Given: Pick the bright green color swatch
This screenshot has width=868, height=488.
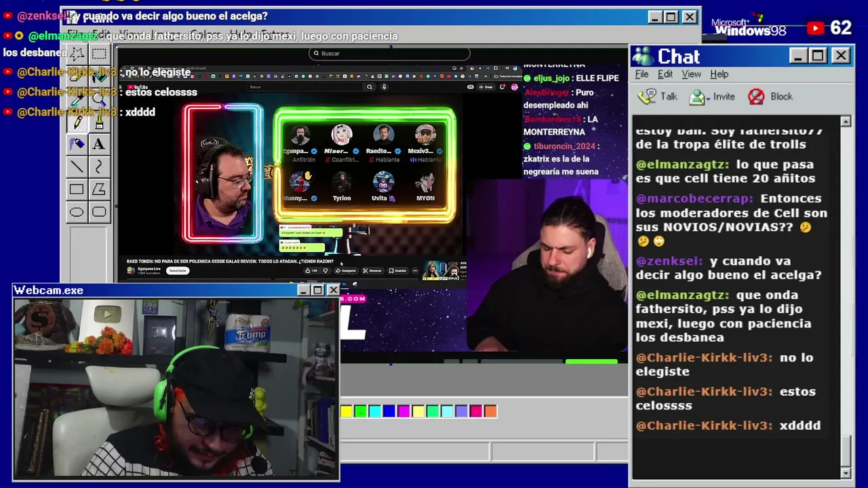Looking at the screenshot, I should pyautogui.click(x=360, y=411).
